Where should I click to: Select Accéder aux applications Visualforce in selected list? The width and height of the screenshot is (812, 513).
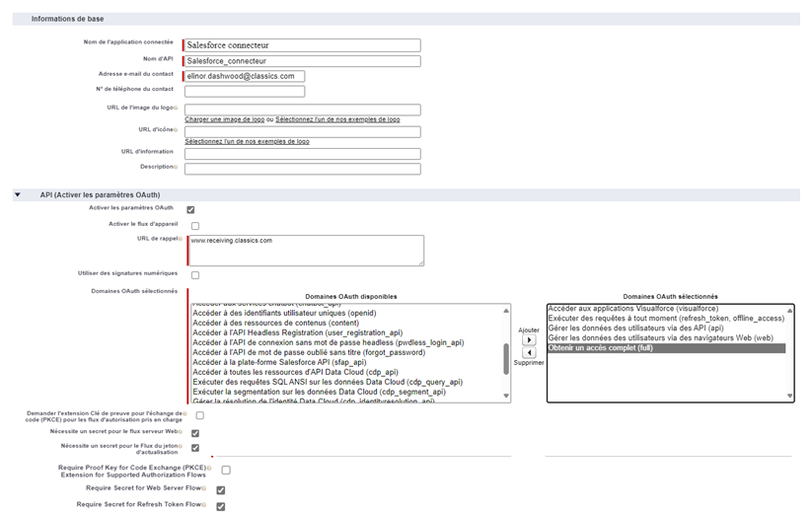pyautogui.click(x=632, y=309)
